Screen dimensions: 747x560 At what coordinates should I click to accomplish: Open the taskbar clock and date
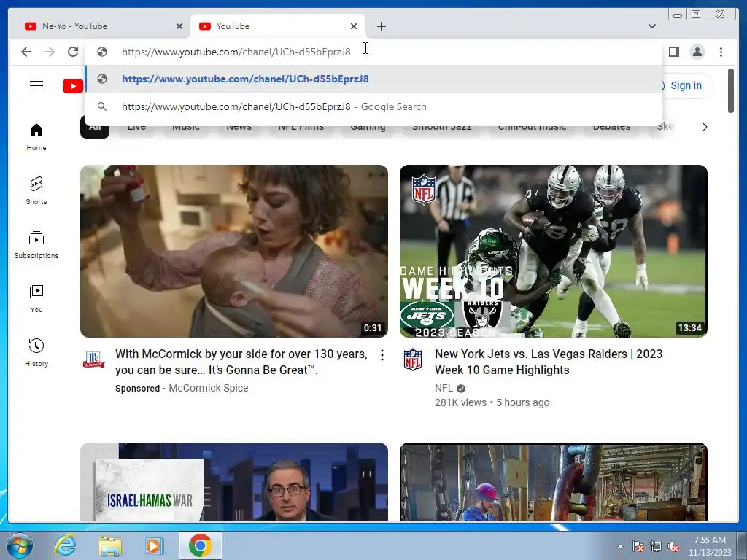tap(710, 546)
